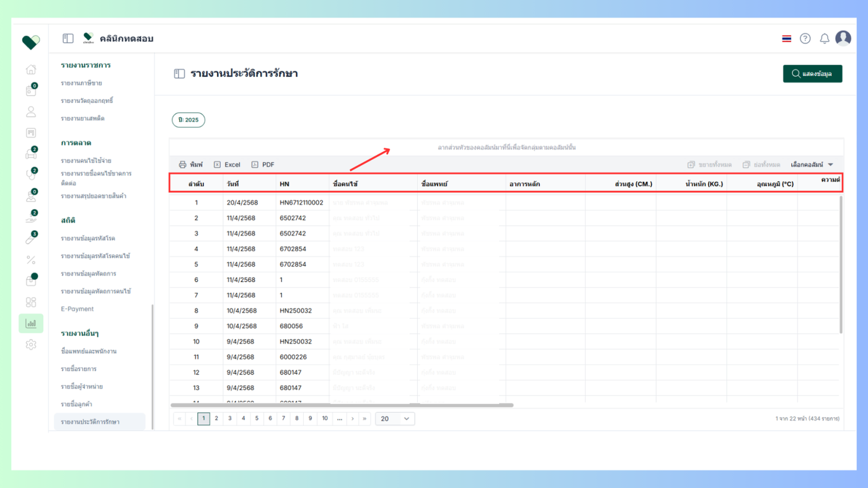Click the Thai flag language icon

pyautogui.click(x=786, y=38)
